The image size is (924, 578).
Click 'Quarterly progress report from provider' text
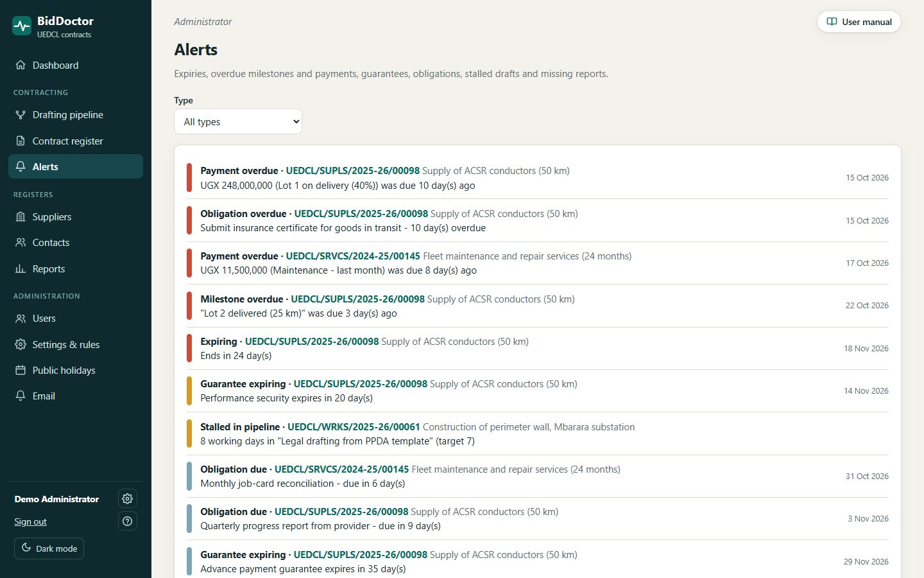[286, 526]
